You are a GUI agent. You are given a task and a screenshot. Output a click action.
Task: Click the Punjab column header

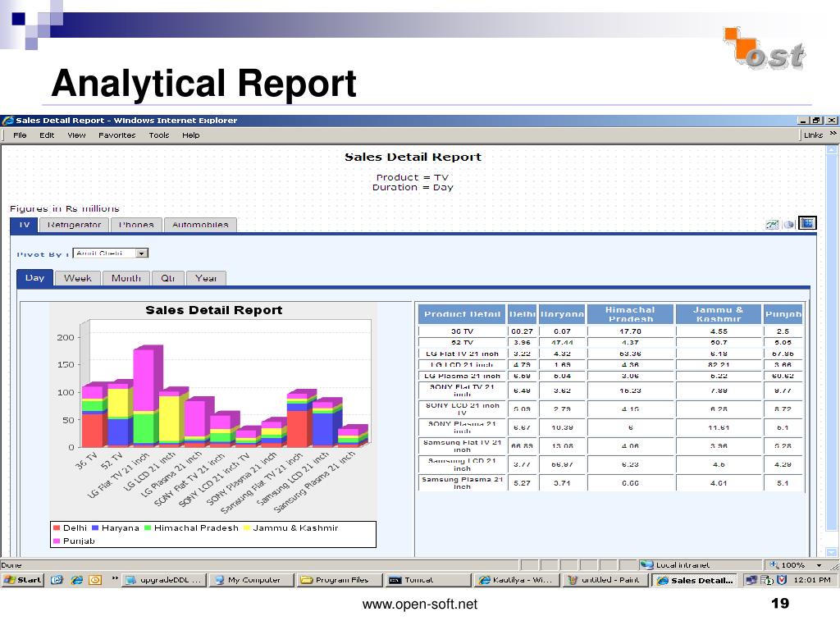(x=783, y=314)
